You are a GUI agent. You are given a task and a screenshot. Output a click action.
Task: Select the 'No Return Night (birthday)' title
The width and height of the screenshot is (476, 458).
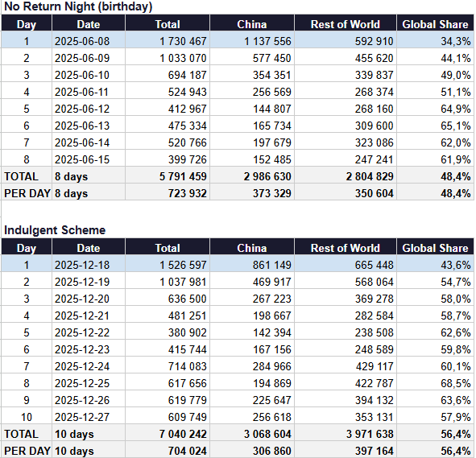coord(78,6)
